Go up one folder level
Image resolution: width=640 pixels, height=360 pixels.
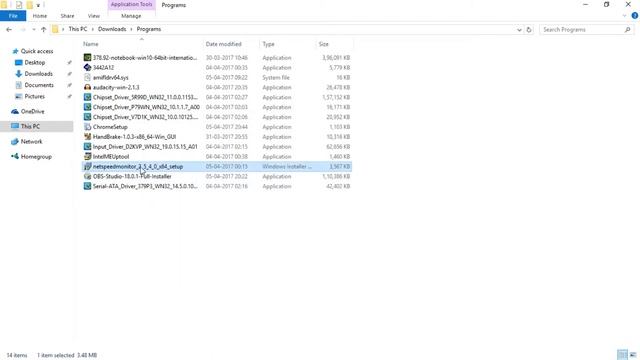[44, 29]
